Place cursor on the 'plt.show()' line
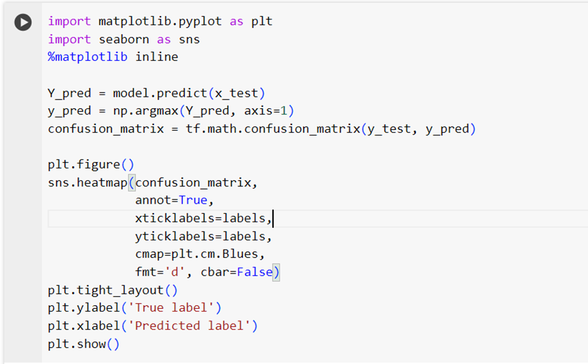This screenshot has height=364, width=588. click(83, 344)
